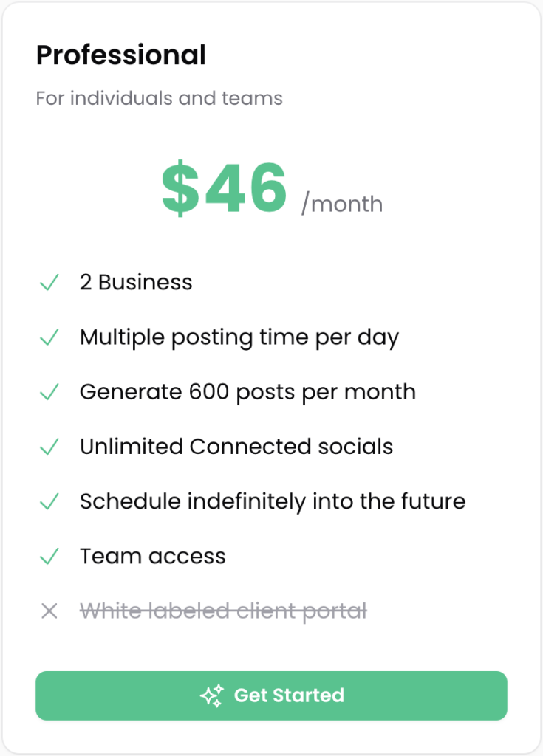Click 'Multiple posting time per day' text
The image size is (543, 756).
point(239,337)
